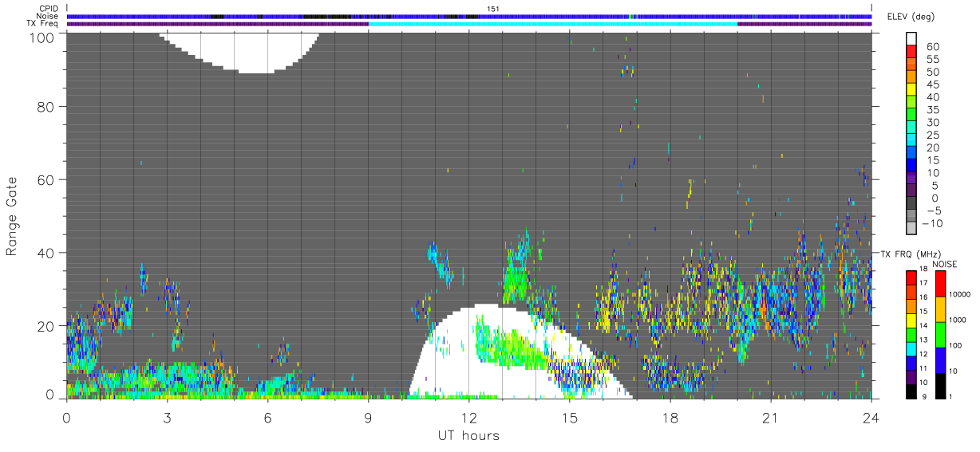Click the Range Gate axis title
Viewport: 980px width, 452px height.
pyautogui.click(x=12, y=216)
